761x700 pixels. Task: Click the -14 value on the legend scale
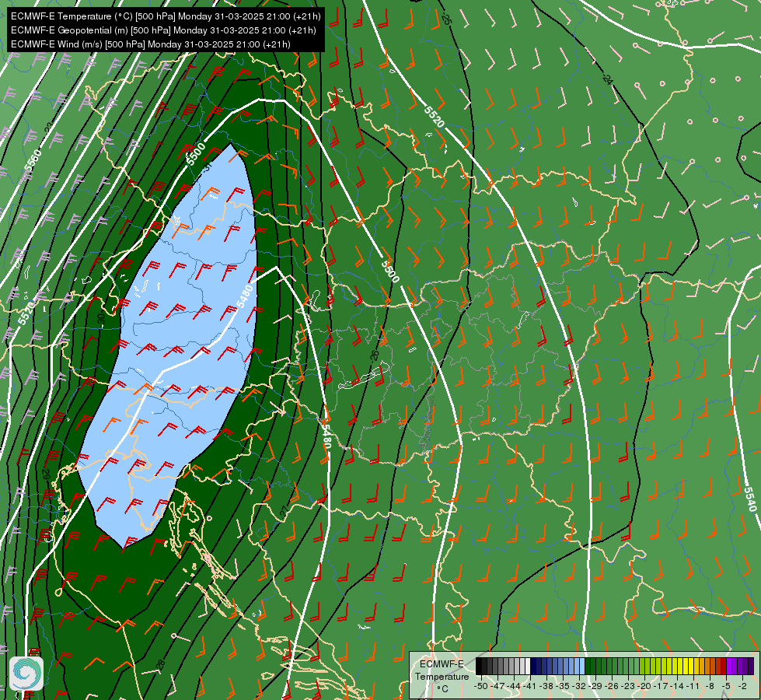click(x=677, y=687)
